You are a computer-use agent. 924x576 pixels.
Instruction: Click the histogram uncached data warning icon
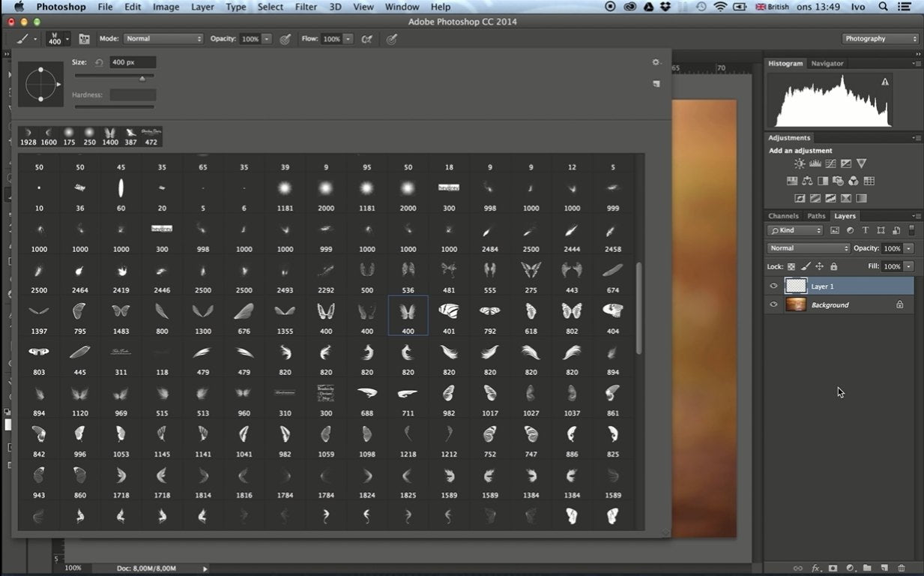pos(885,82)
